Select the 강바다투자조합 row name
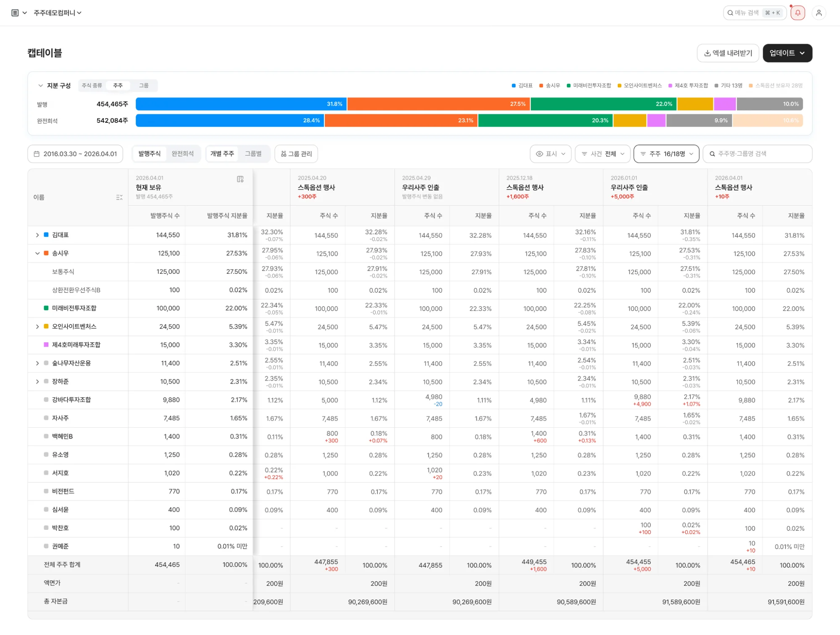Image resolution: width=840 pixels, height=635 pixels. coord(71,400)
